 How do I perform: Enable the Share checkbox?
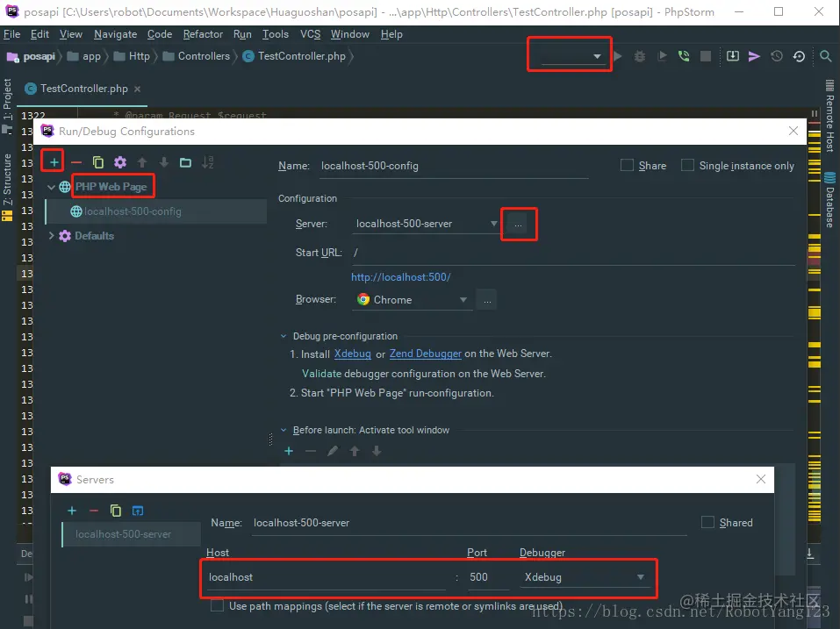(628, 165)
